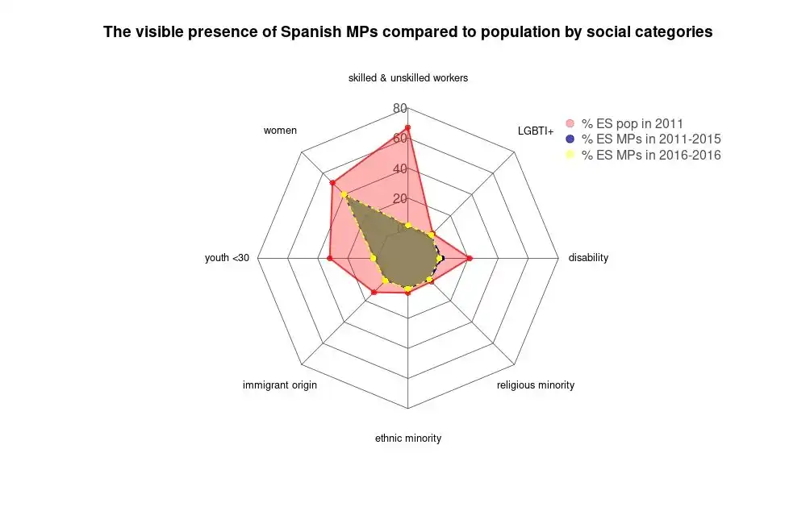Viewport: 785px width, 532px height.
Task: Click the '% ES MPs in 2011-2015' legend text
Action: tap(651, 139)
